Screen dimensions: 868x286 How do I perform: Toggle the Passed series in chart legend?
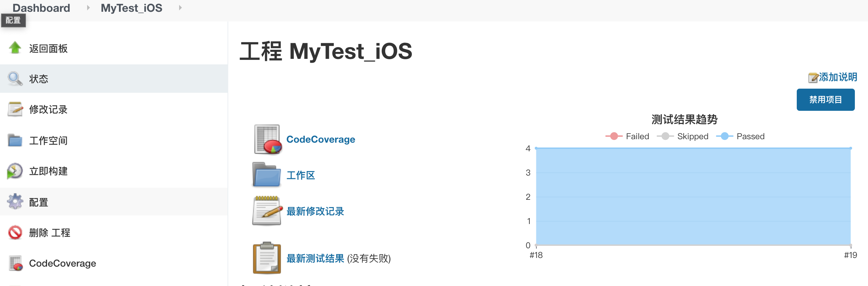740,136
